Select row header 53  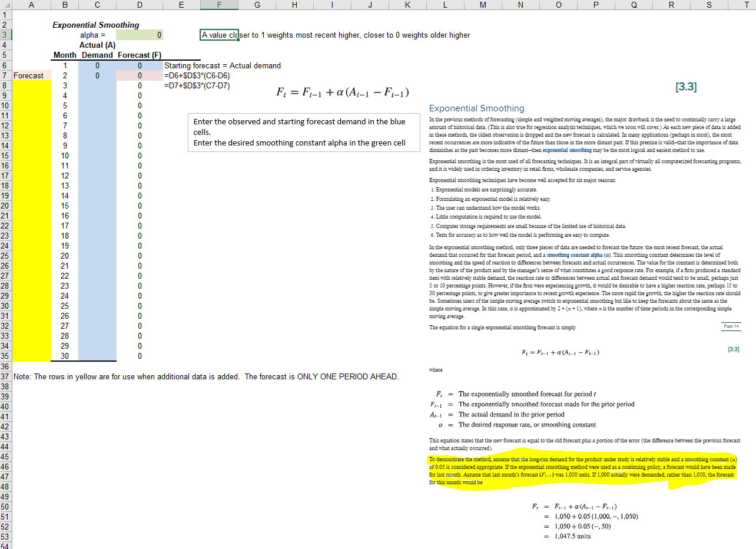pyautogui.click(x=6, y=537)
